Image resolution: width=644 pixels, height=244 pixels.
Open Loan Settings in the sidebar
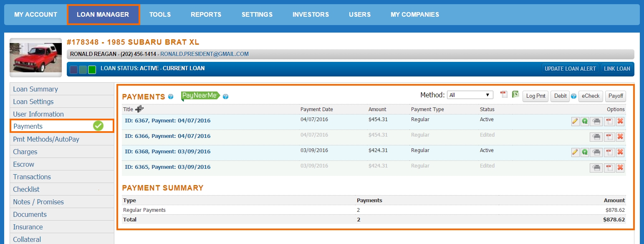62,102
